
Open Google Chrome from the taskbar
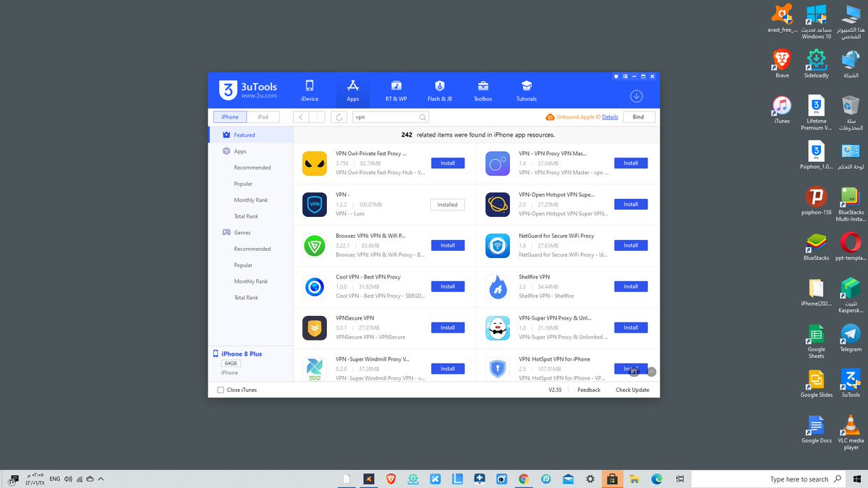pyautogui.click(x=524, y=479)
